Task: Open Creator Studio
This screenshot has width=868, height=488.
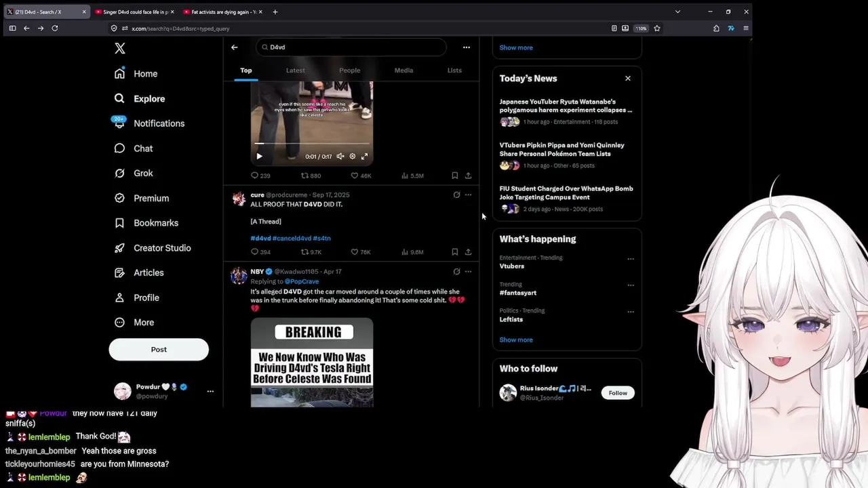Action: [x=153, y=248]
